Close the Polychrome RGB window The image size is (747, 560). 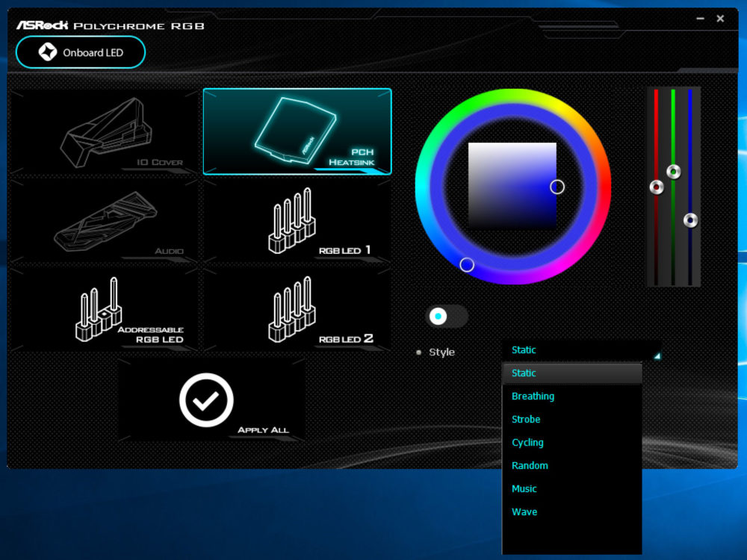pos(720,19)
